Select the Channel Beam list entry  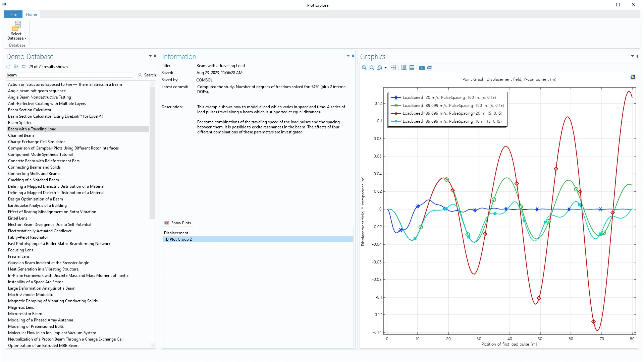click(x=21, y=135)
